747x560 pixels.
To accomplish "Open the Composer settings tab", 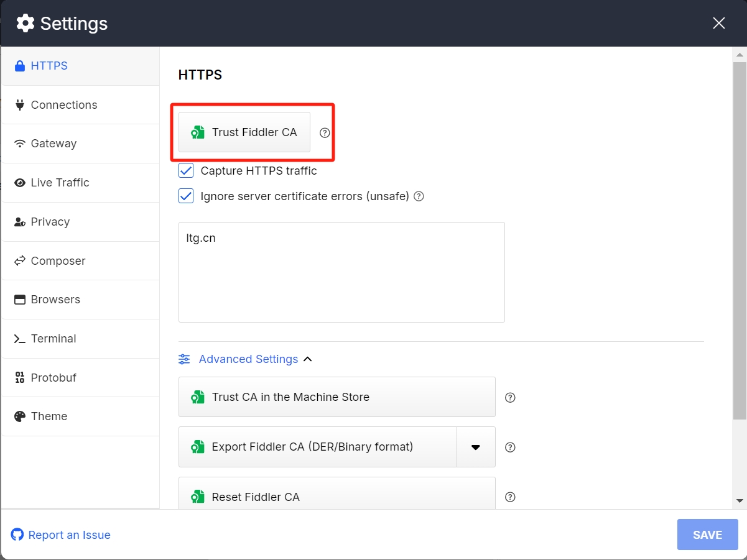I will click(80, 261).
